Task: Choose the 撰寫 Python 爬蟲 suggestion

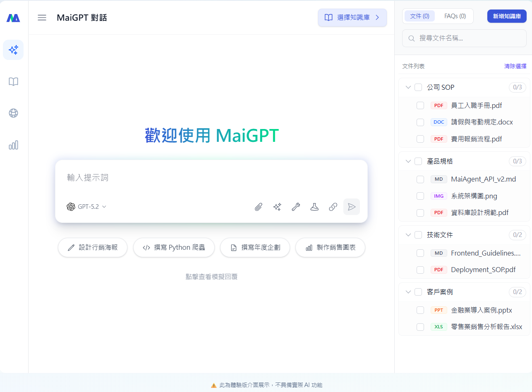Action: tap(174, 247)
